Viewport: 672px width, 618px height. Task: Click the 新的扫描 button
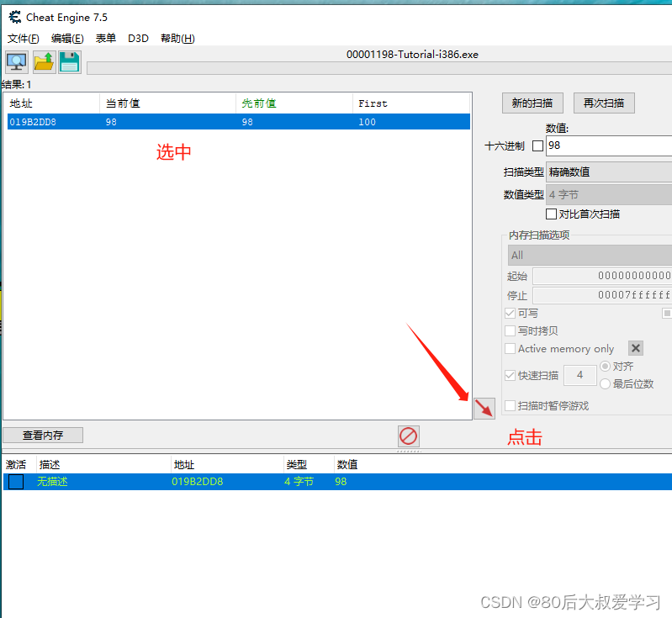(x=532, y=103)
